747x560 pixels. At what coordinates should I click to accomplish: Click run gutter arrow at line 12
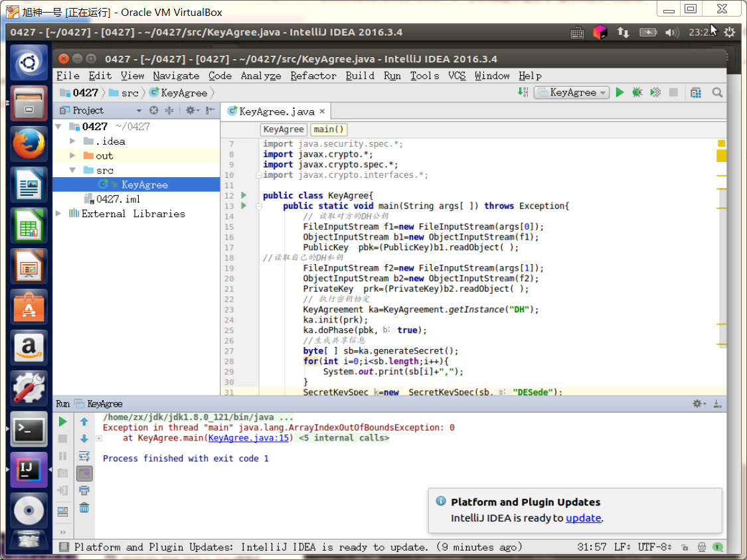pyautogui.click(x=244, y=195)
